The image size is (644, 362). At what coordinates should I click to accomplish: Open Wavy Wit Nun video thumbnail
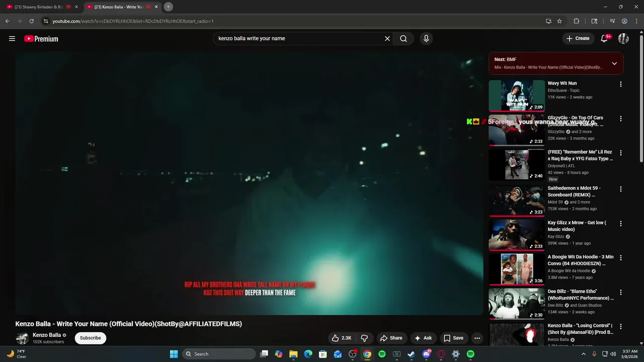(517, 96)
